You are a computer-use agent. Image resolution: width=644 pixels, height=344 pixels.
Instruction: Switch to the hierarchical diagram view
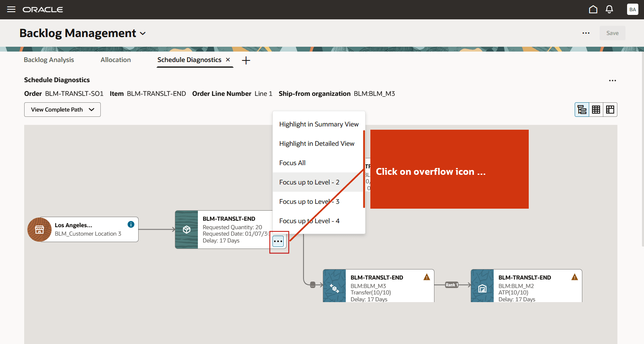582,110
